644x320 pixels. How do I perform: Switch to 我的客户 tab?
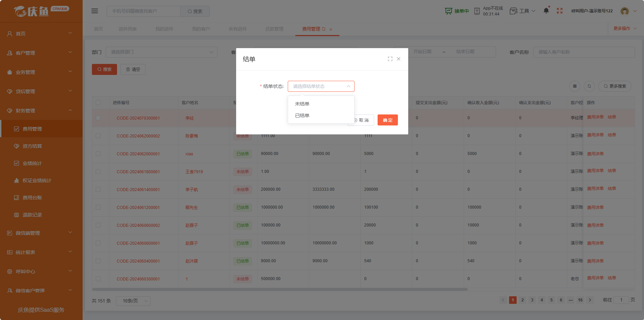click(201, 29)
